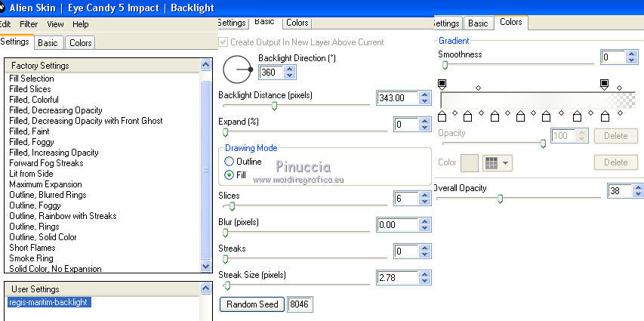Click Factory Settings list scroll-down arrow

point(206,266)
